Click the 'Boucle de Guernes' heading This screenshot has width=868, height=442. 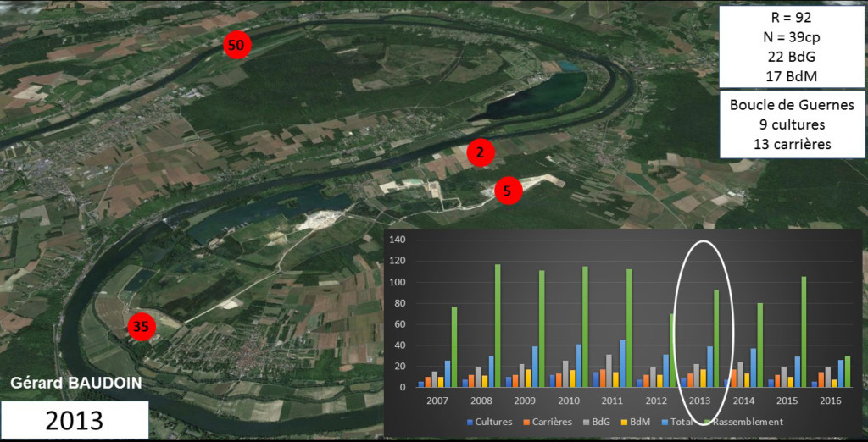tap(792, 105)
